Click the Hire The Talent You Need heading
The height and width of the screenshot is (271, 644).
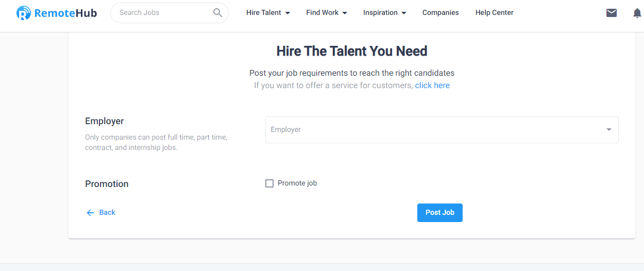click(352, 52)
